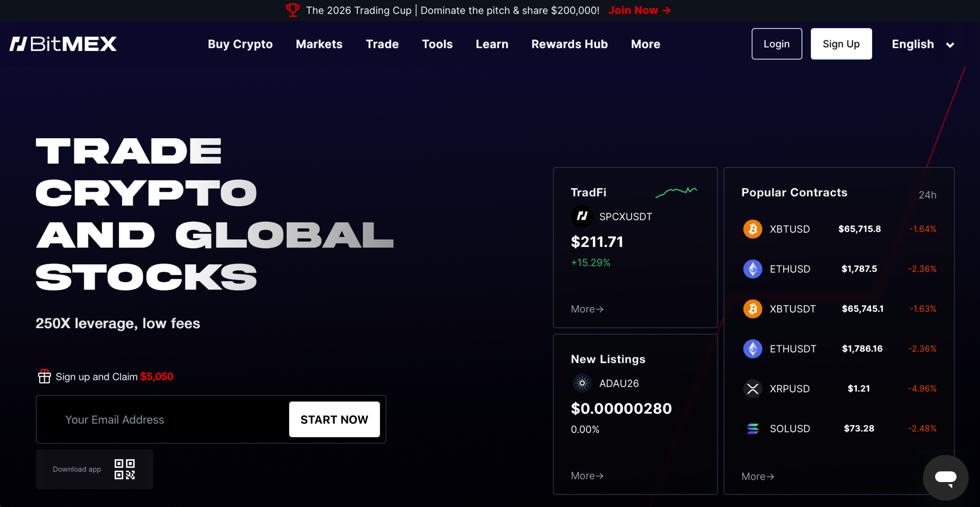Click the SPCXUSDT BitMEX token icon

click(x=582, y=216)
